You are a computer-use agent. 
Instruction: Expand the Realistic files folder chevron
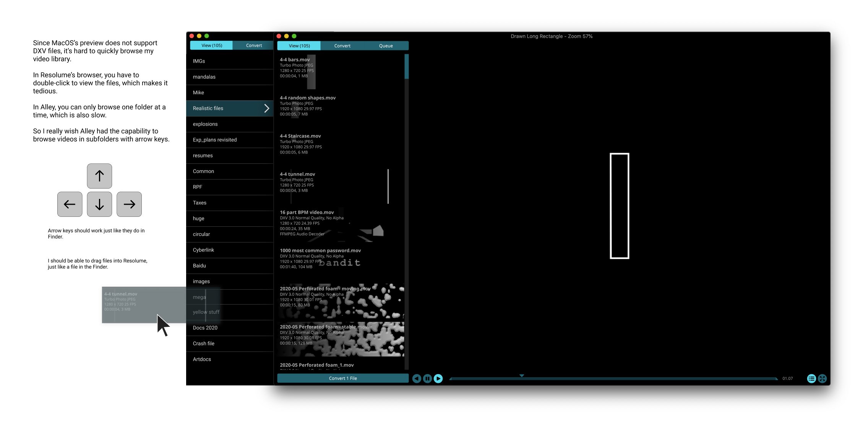point(267,108)
